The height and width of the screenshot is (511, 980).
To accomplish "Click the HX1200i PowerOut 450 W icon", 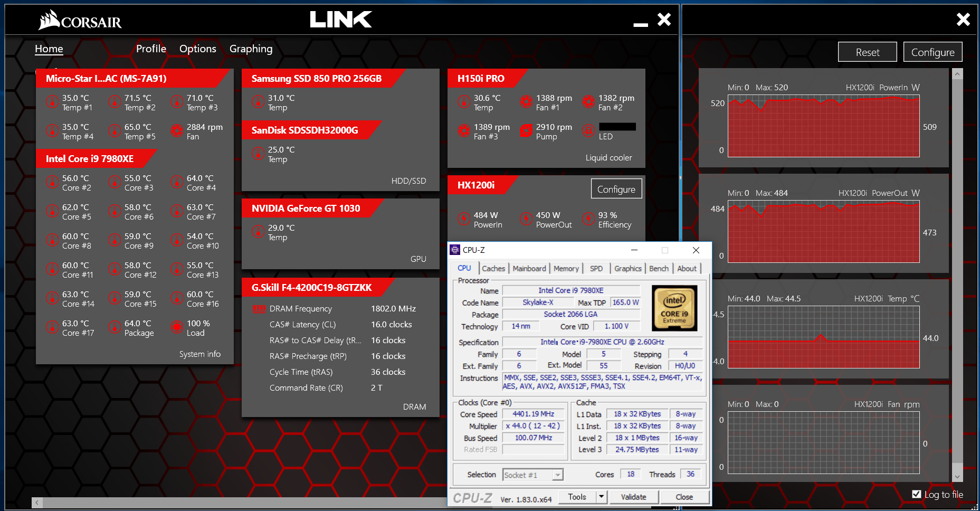I will pos(526,219).
